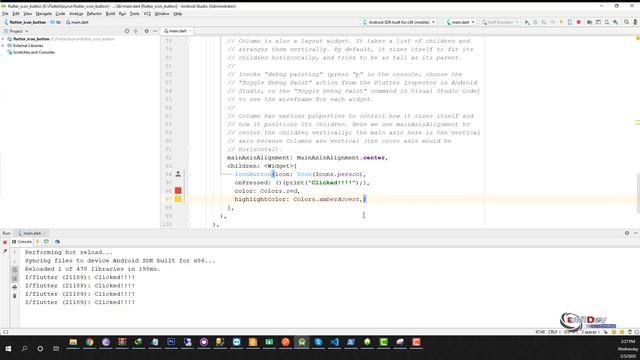Open the Tools menu
Image resolution: width=640 pixels, height=360 pixels.
pyautogui.click(x=134, y=14)
